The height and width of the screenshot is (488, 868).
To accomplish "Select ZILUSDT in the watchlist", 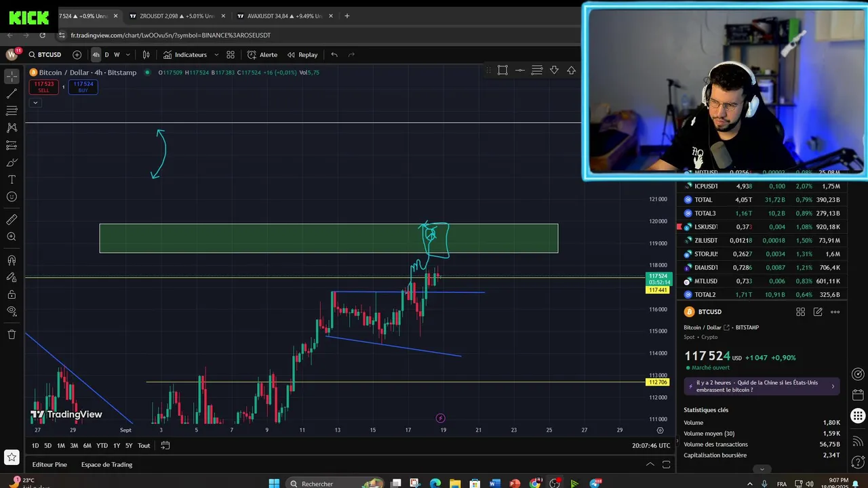I will click(x=761, y=241).
